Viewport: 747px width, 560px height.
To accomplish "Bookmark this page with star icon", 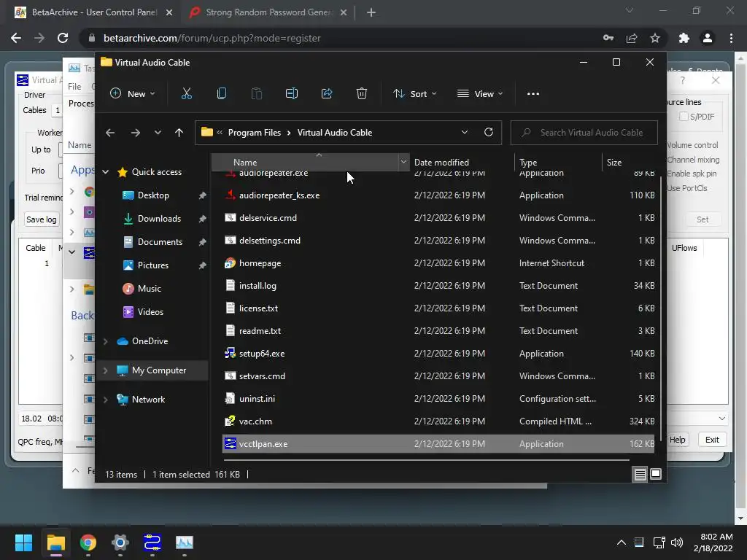I will point(655,38).
